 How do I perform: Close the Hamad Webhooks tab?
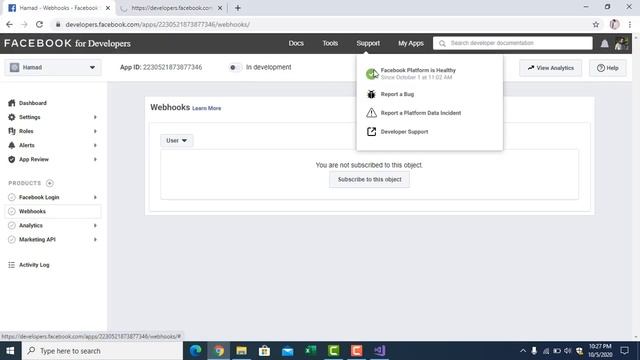point(108,8)
